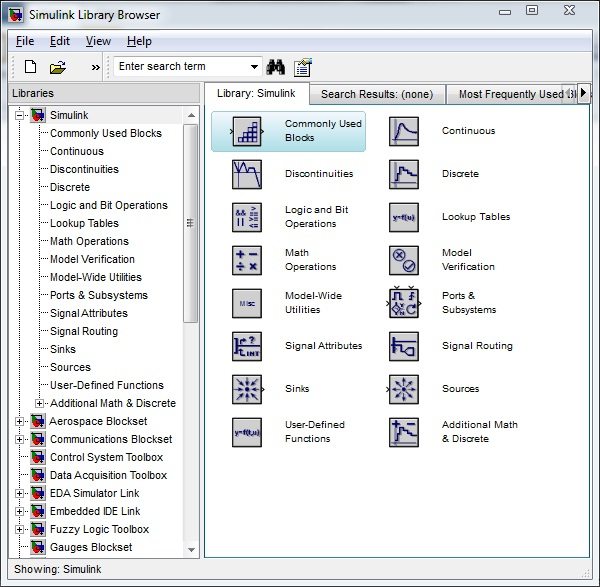Screen dimensions: 600x587
Task: Select Control System Toolbox in tree
Action: click(106, 457)
